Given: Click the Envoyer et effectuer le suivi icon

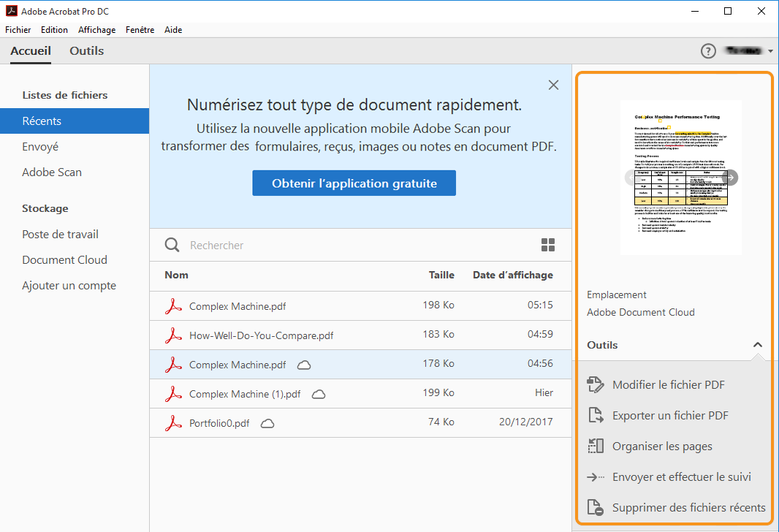Looking at the screenshot, I should pos(596,477).
